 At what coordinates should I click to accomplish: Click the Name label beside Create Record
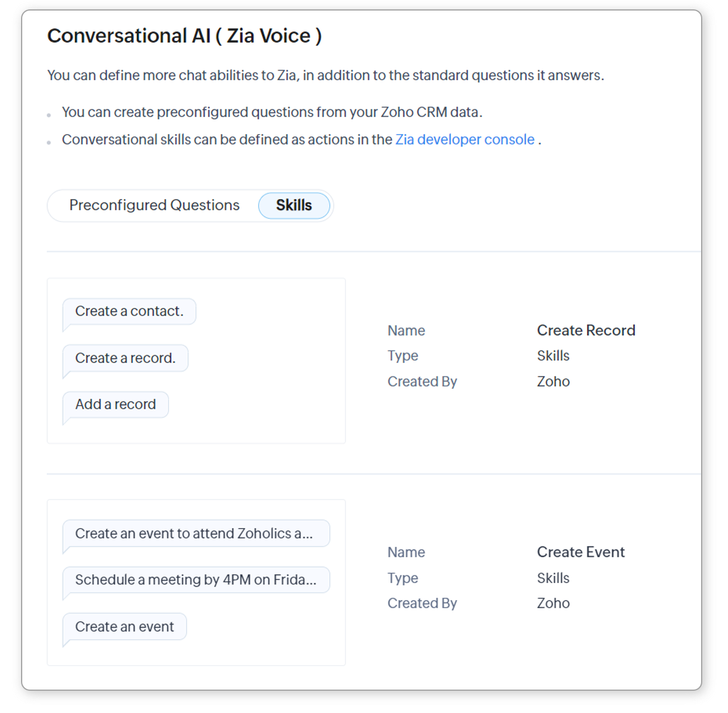tap(406, 331)
